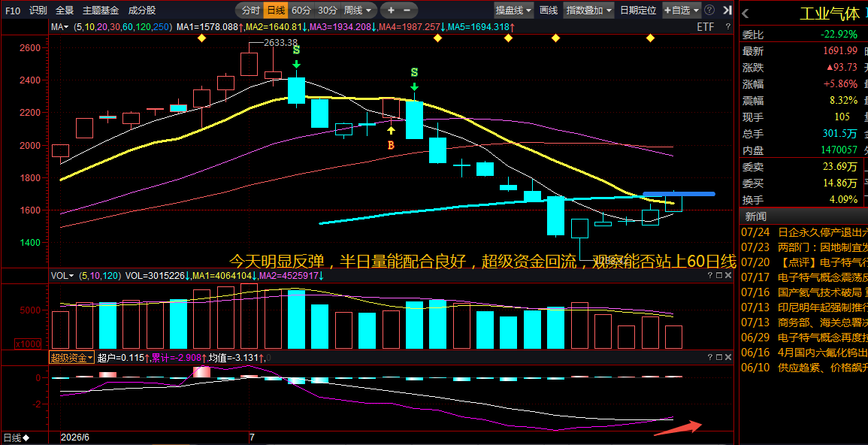The width and height of the screenshot is (868, 445).
Task: Go back using arrow left of 工业气体
Action: [745, 14]
